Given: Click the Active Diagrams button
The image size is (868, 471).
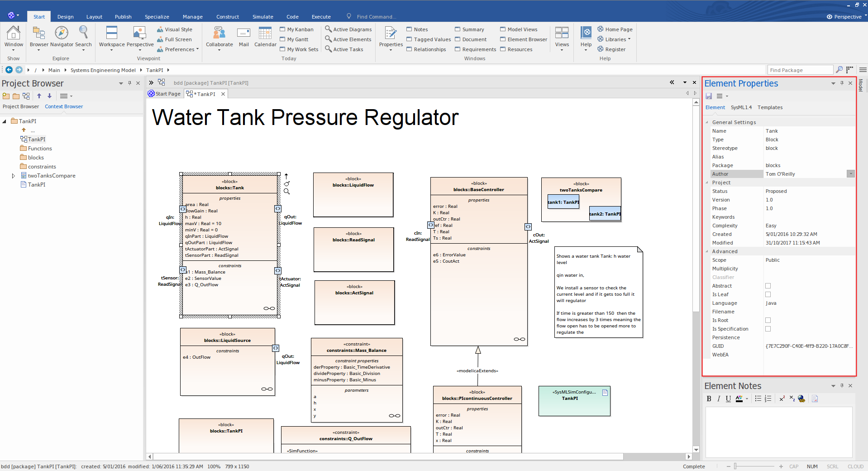Looking at the screenshot, I should [x=348, y=29].
